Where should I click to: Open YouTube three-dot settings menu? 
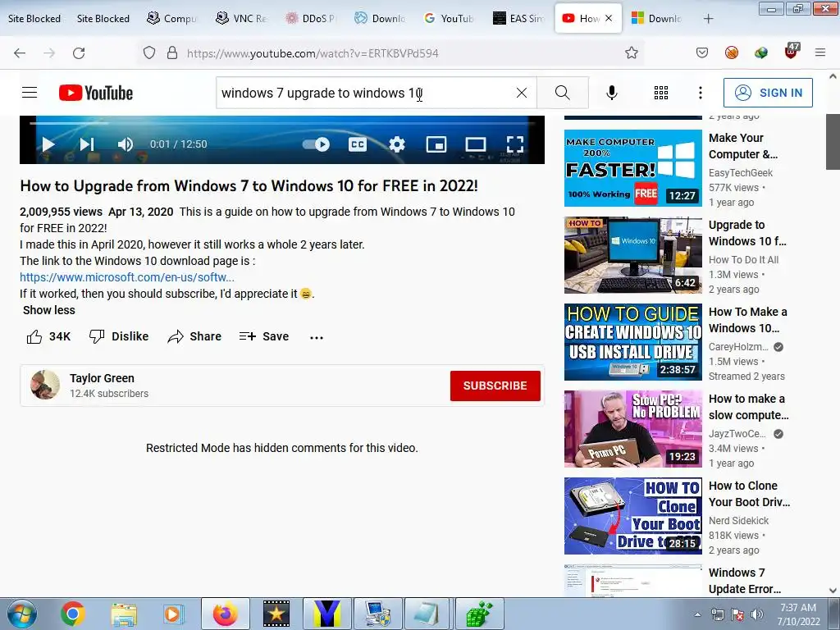pyautogui.click(x=701, y=93)
